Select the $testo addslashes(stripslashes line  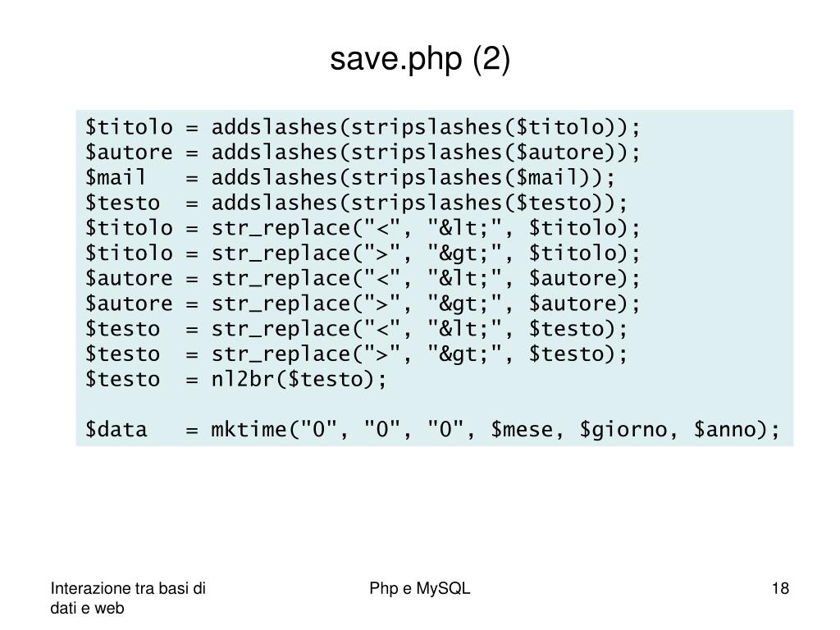[356, 203]
